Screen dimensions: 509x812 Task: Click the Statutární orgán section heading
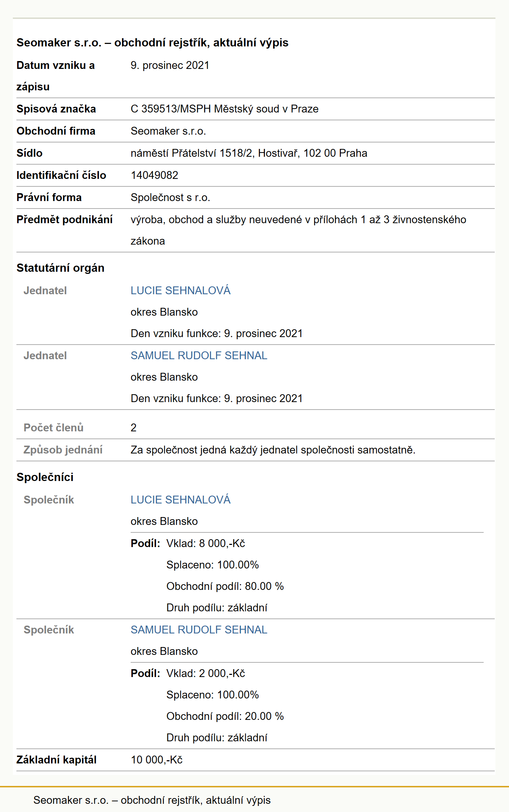click(x=60, y=268)
